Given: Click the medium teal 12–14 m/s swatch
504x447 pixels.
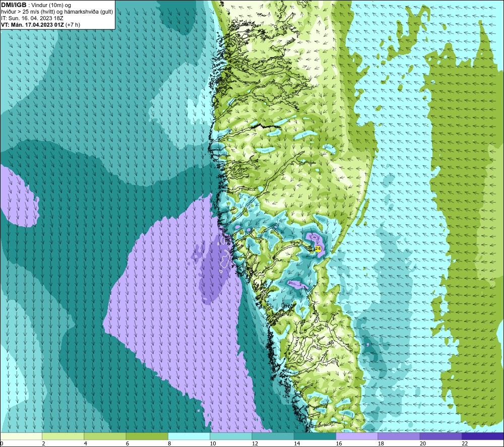Looking at the screenshot, I should pyautogui.click(x=273, y=436).
